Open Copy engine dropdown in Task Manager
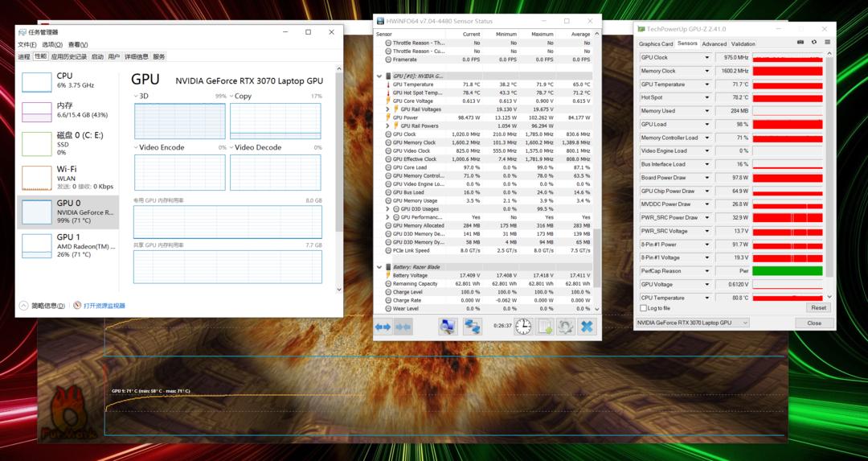This screenshot has width=868, height=461. pos(231,96)
